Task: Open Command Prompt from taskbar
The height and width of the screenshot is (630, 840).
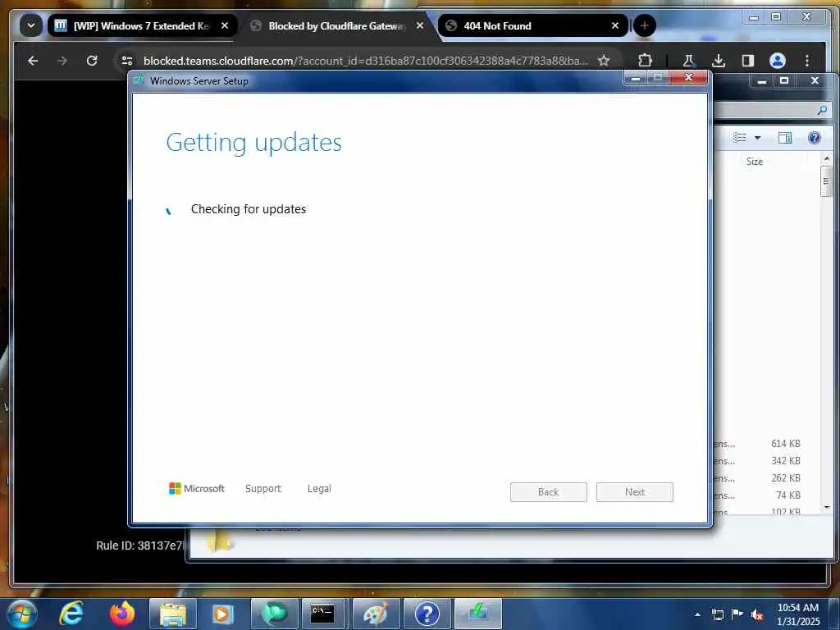Action: [x=325, y=614]
